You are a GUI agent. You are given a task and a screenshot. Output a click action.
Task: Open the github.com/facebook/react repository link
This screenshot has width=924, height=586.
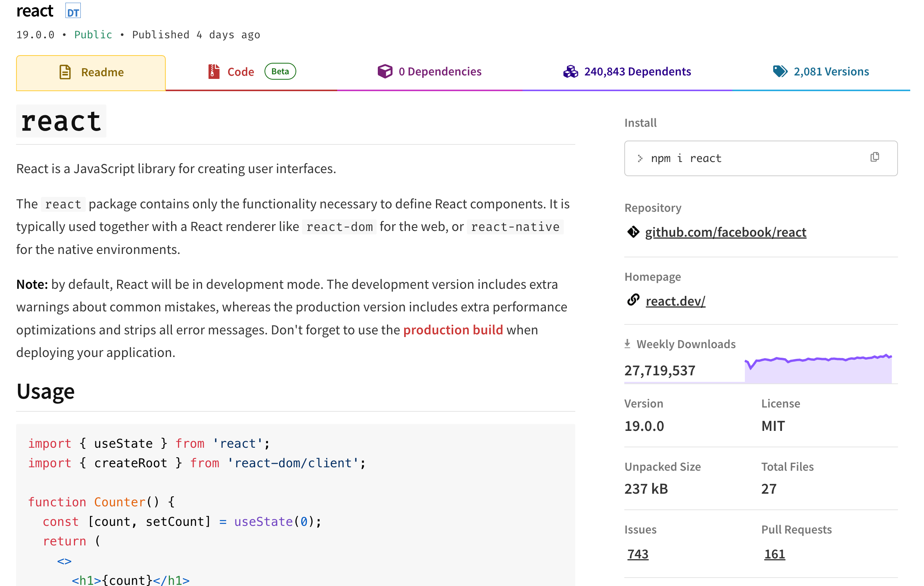pyautogui.click(x=725, y=232)
